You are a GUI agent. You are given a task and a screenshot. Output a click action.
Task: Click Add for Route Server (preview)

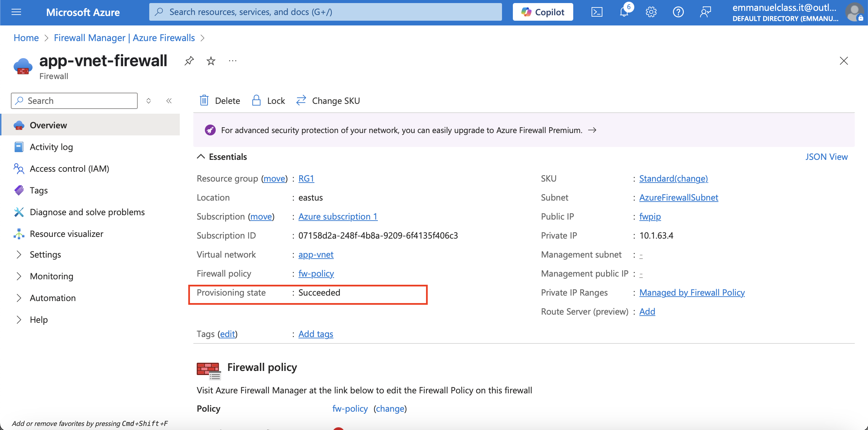(x=647, y=312)
